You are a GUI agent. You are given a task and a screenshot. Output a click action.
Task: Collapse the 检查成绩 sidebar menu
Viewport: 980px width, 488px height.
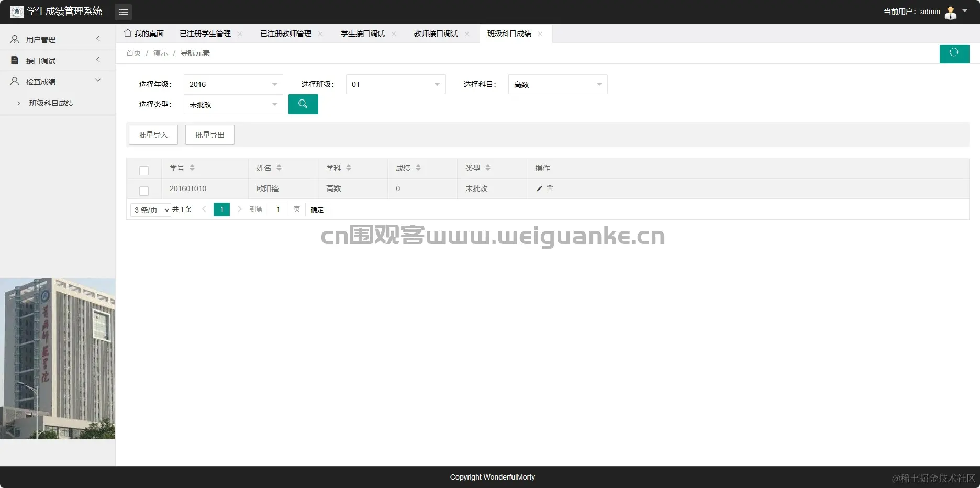click(58, 81)
